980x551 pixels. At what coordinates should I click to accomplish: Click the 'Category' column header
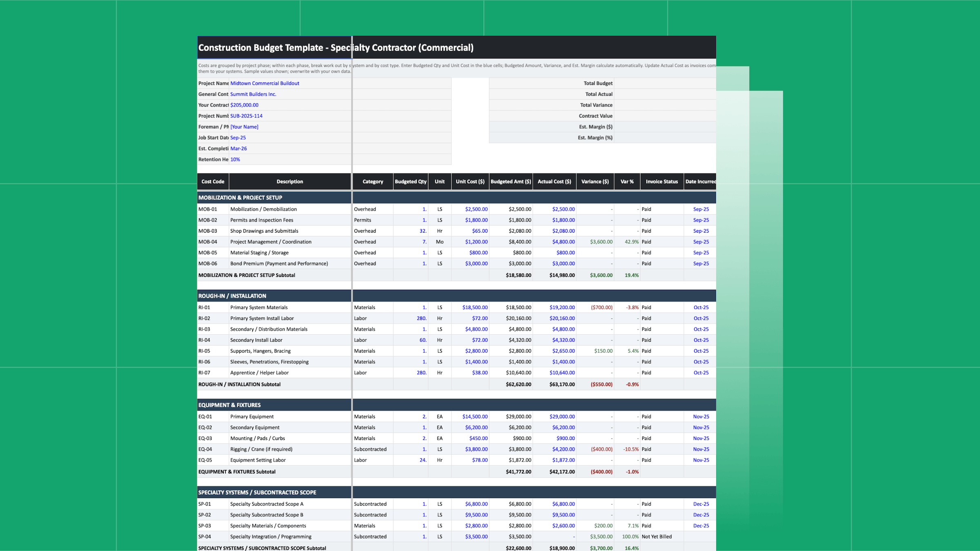point(373,182)
